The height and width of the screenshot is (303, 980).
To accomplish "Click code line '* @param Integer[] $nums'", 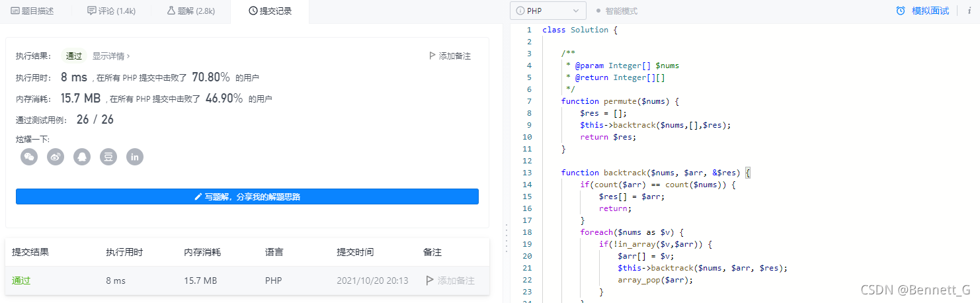I will (x=622, y=65).
